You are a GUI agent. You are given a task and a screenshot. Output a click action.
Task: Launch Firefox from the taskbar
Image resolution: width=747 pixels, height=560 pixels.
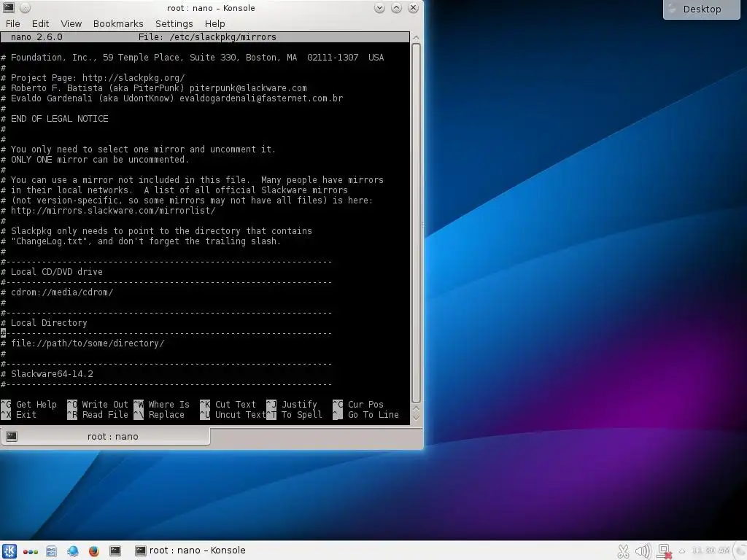[94, 551]
